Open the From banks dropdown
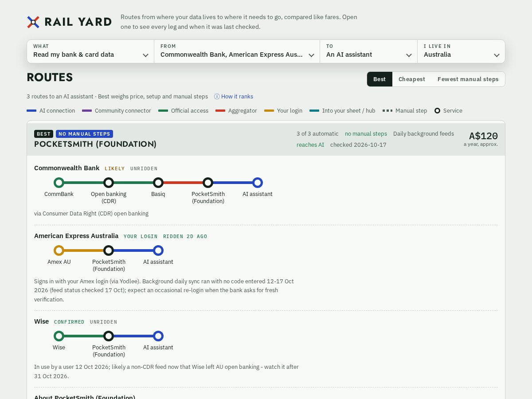Screen dimensions: 532x399 coord(237,51)
